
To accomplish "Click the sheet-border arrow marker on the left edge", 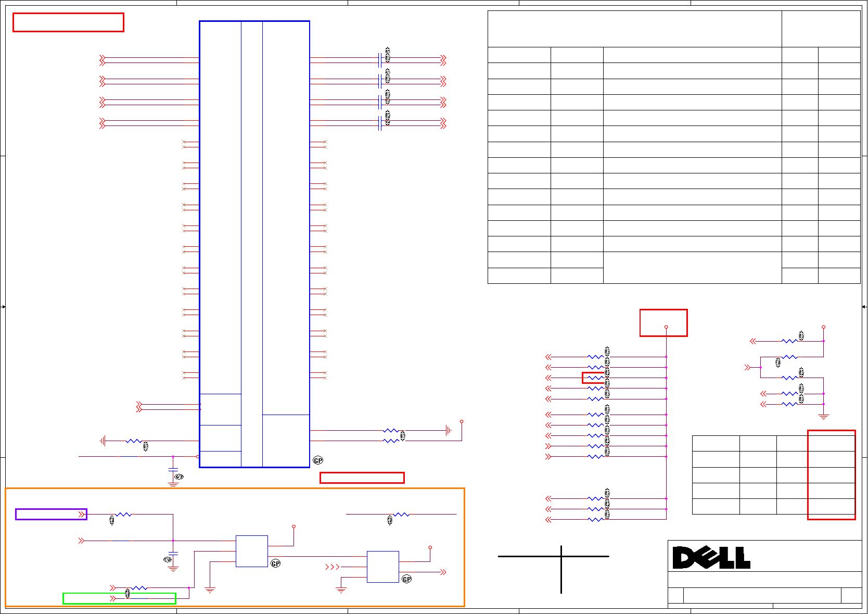I will click(3, 307).
